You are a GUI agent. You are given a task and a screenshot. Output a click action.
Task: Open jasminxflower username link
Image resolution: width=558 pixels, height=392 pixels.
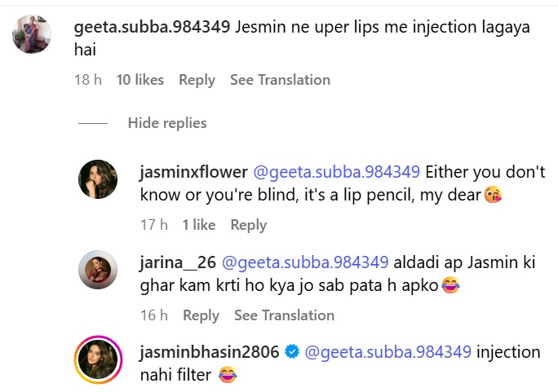(x=193, y=173)
